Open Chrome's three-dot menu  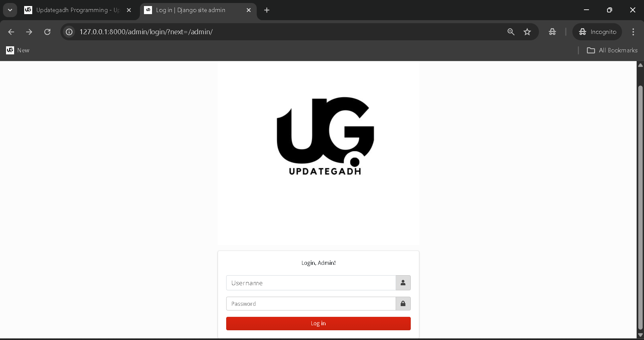633,32
